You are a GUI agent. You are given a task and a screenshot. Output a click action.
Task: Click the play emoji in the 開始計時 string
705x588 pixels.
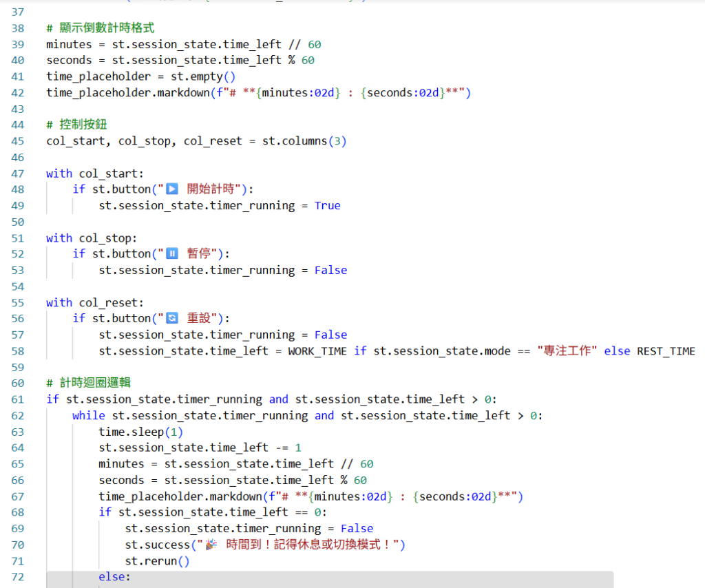[172, 189]
